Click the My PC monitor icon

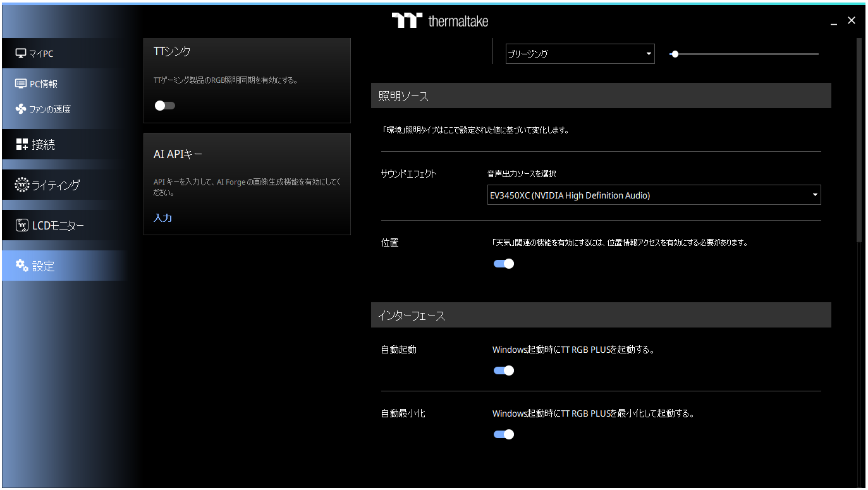pyautogui.click(x=21, y=54)
